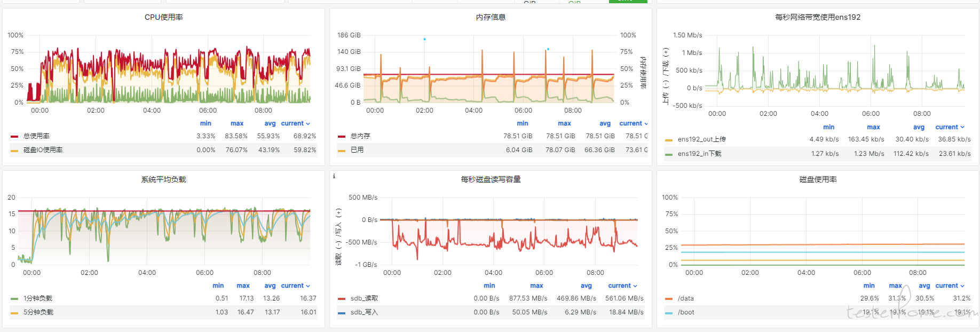980x332 pixels.
Task: Click the yellow color swatch beside 磁盘IO使用率
Action: [14, 150]
